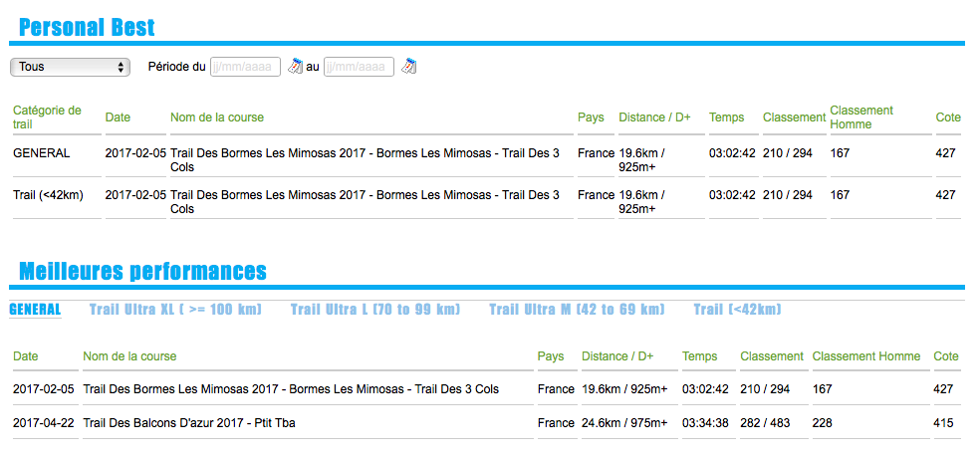Viewport: 980px width, 459px height.
Task: Open Bormes Les Mimosas race in Meilleures performances
Action: [291, 389]
